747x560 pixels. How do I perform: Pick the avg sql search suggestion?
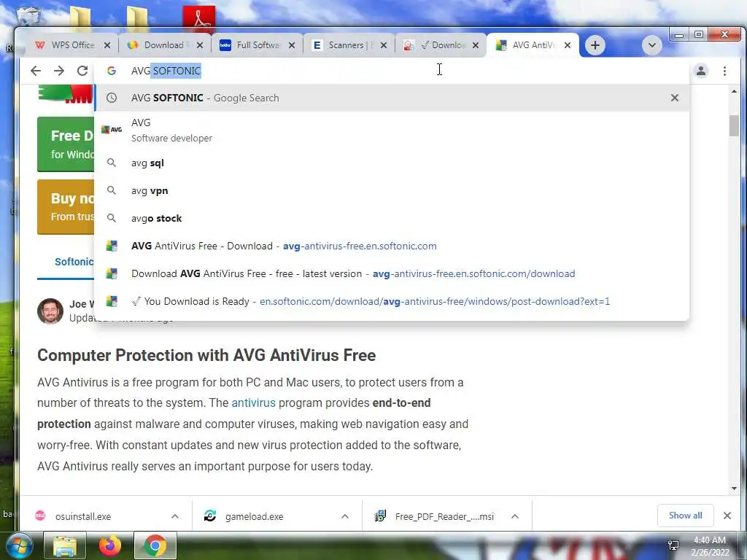(392, 163)
